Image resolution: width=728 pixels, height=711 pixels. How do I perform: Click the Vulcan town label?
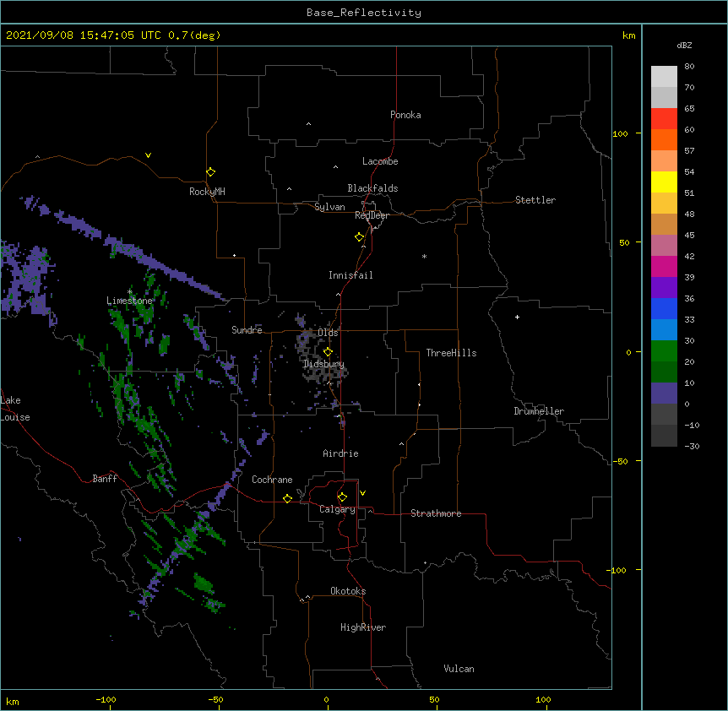click(459, 669)
